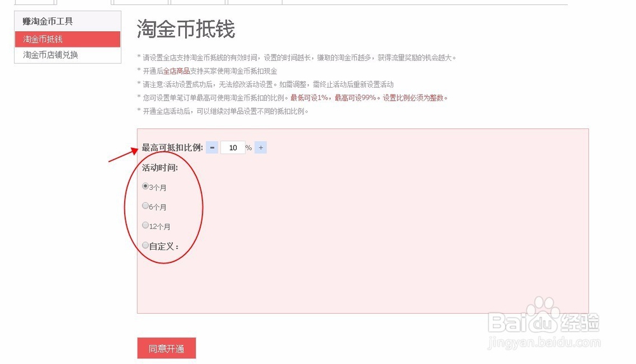
Task: Click the 最高可抵扣比例 label
Action: [x=172, y=147]
